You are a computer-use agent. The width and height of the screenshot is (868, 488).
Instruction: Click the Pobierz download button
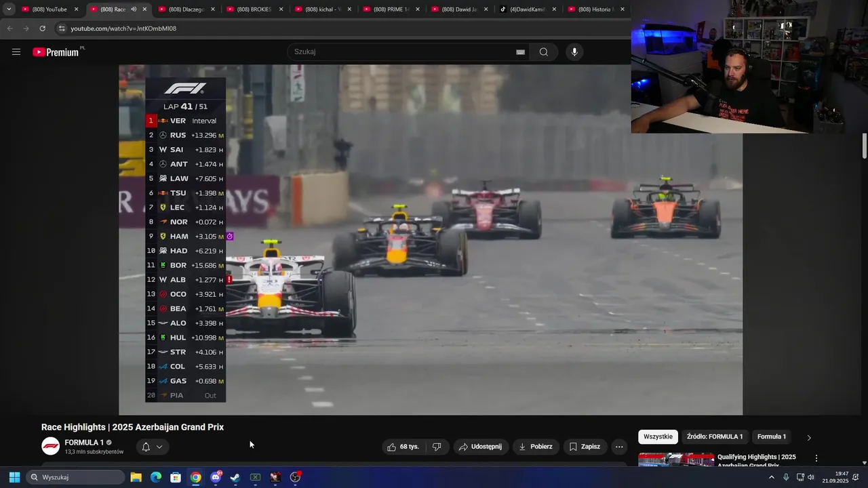(536, 447)
